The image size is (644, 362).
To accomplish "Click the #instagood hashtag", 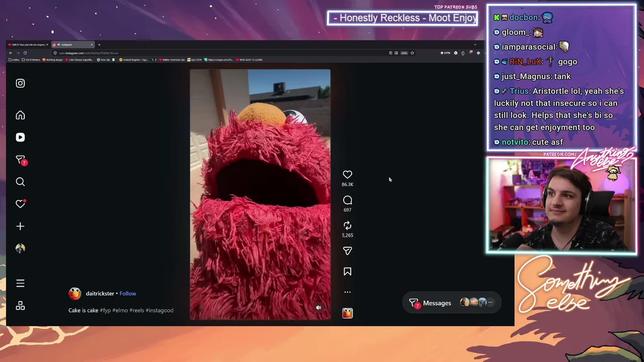I will 159,310.
